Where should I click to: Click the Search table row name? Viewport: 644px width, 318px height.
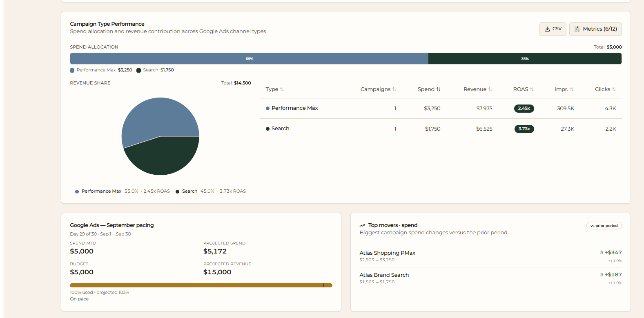click(x=280, y=129)
